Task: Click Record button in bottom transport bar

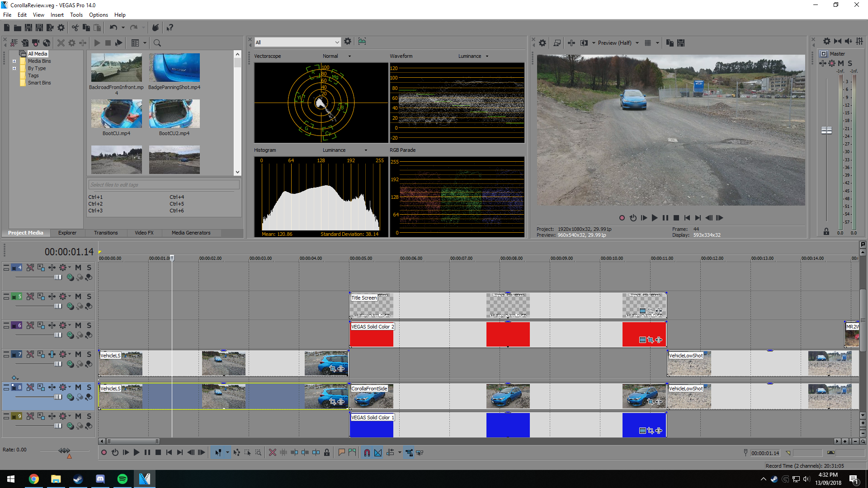Action: (104, 453)
